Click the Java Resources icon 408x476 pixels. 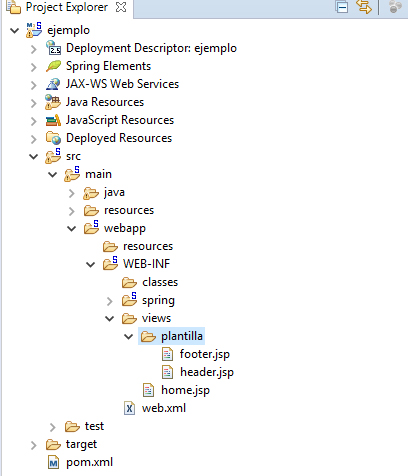(x=53, y=102)
